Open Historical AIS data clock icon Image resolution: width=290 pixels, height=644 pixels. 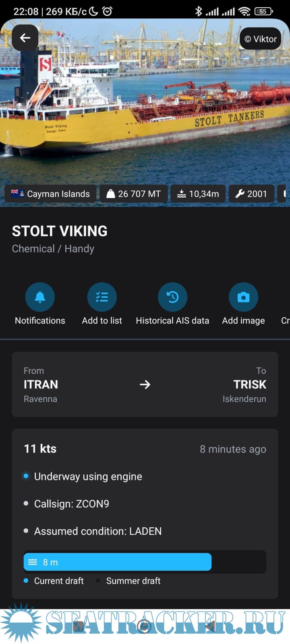pyautogui.click(x=172, y=297)
